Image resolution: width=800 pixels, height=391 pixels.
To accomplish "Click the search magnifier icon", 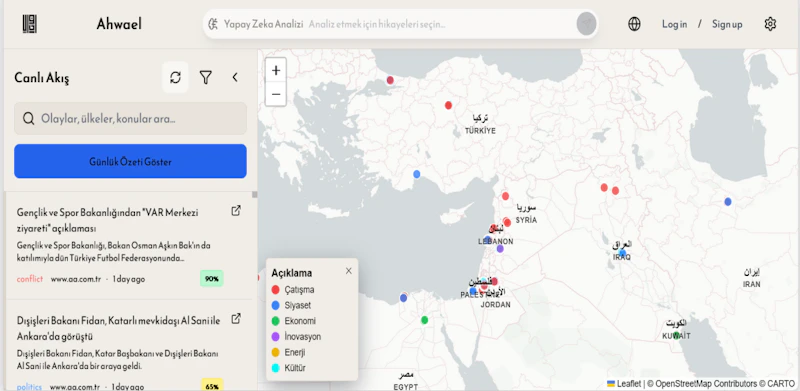I will 29,118.
